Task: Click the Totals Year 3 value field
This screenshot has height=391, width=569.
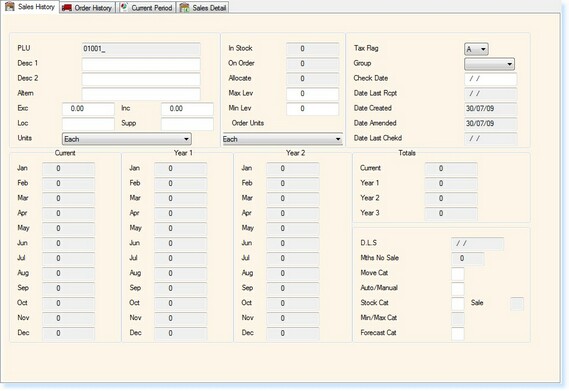Action: (451, 213)
